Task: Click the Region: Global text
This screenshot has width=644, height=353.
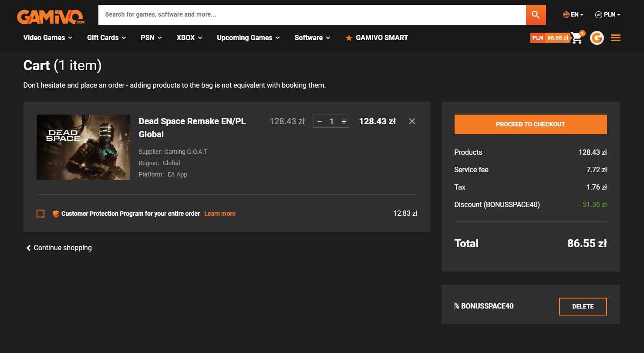Action: 159,163
